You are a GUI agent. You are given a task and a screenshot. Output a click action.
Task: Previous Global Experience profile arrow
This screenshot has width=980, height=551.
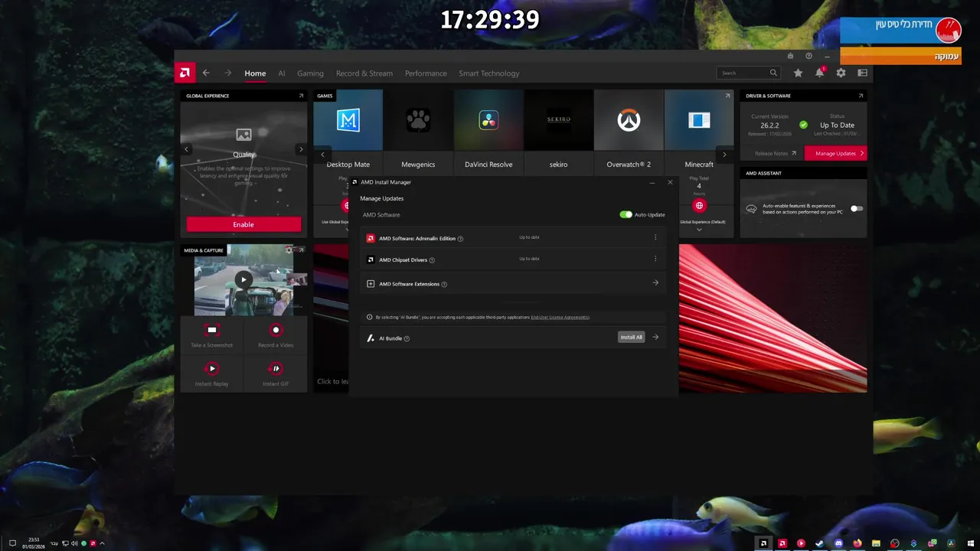[x=187, y=149]
